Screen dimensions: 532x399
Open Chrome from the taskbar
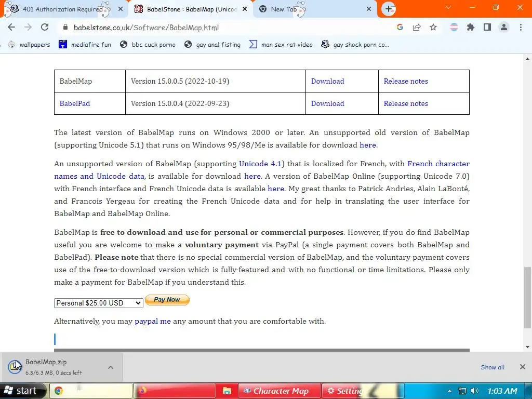[91, 391]
